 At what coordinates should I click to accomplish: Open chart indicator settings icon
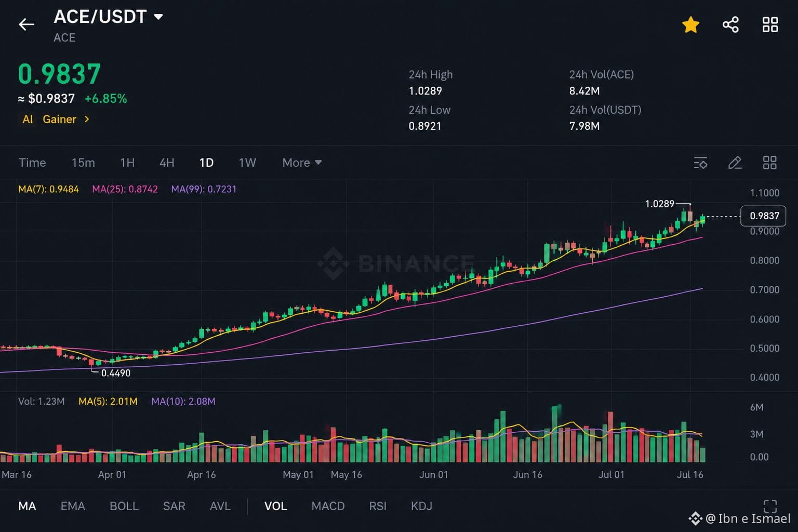pyautogui.click(x=700, y=163)
